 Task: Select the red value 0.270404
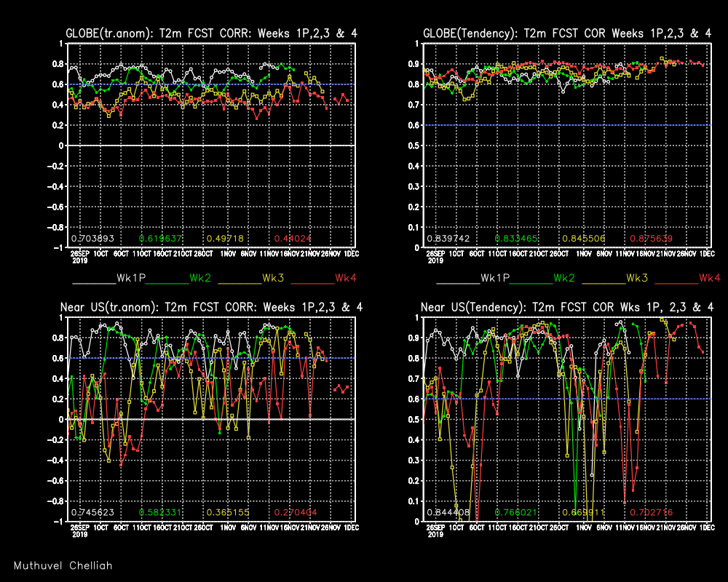(x=296, y=512)
